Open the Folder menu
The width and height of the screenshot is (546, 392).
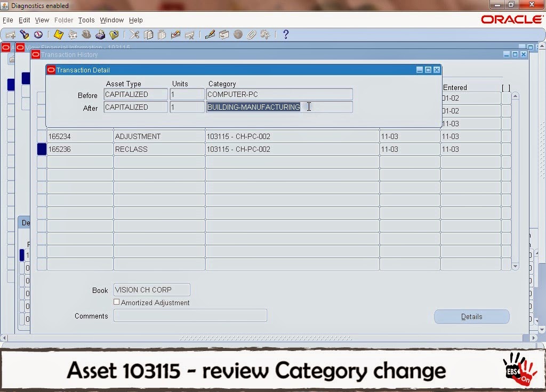(x=63, y=20)
